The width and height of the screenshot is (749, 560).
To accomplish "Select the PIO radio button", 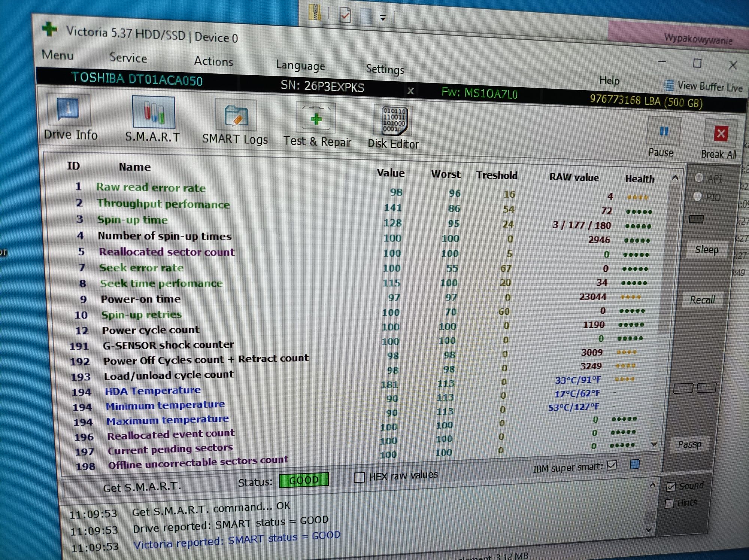I will point(697,196).
